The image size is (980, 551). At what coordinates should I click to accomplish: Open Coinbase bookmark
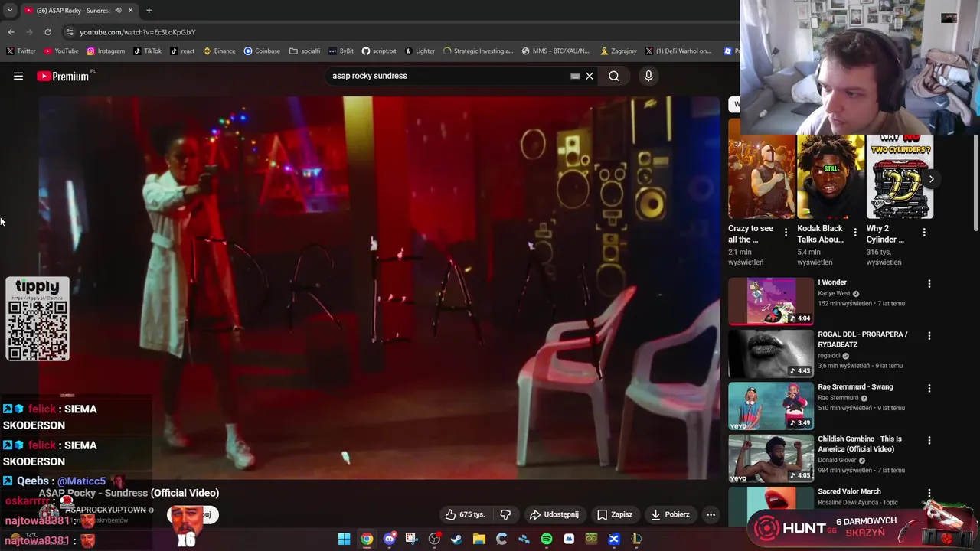(262, 51)
